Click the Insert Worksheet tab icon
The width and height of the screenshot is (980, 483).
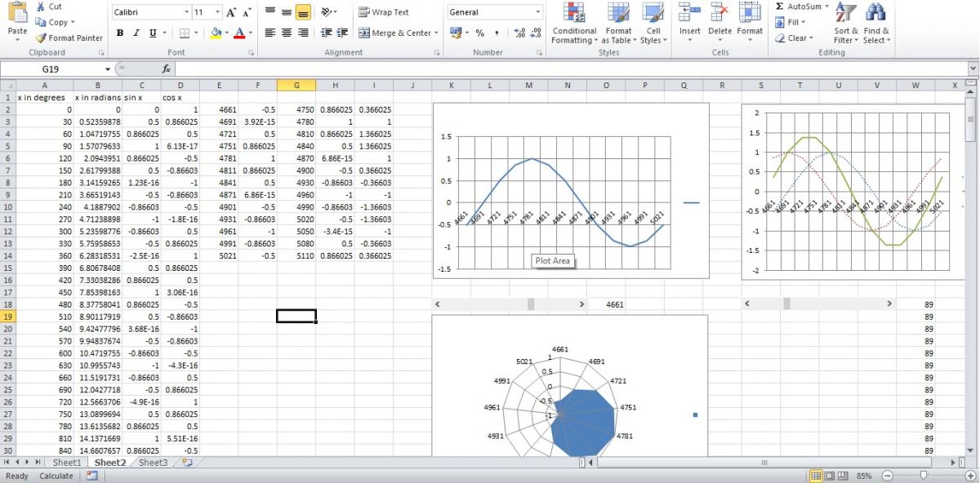(x=187, y=463)
